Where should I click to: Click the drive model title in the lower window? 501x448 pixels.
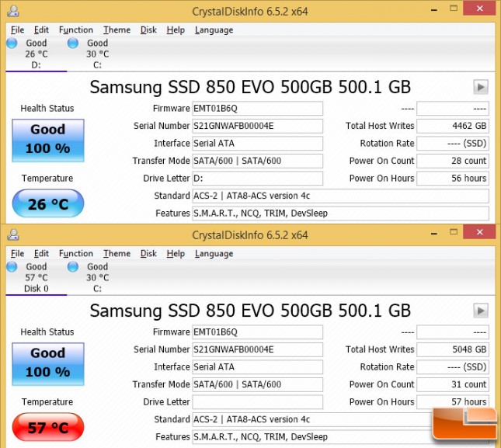pos(250,311)
